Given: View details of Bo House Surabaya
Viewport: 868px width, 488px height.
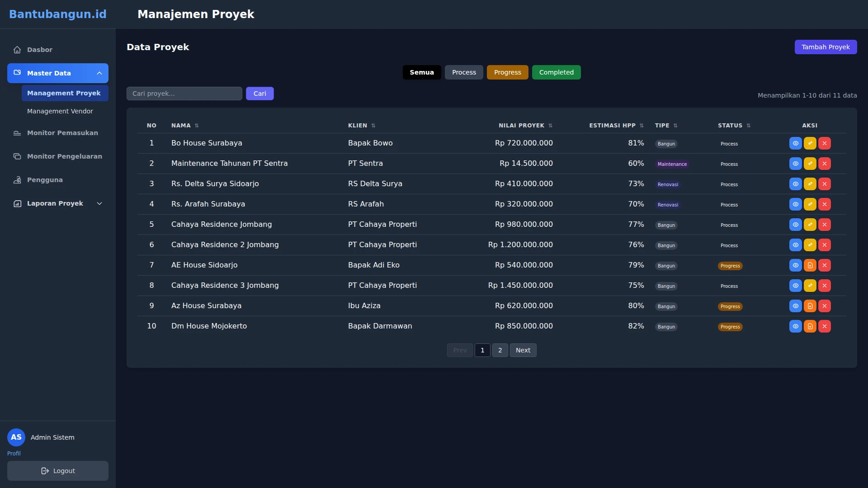Looking at the screenshot, I should click(795, 143).
